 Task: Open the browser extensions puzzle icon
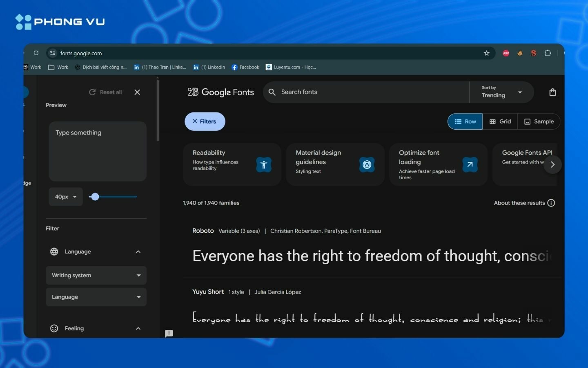[x=548, y=53]
